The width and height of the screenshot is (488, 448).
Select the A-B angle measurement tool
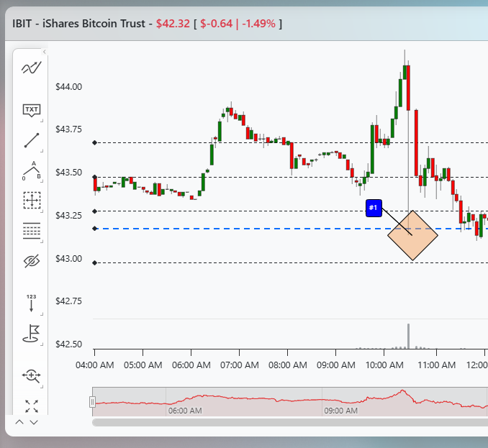(x=32, y=171)
